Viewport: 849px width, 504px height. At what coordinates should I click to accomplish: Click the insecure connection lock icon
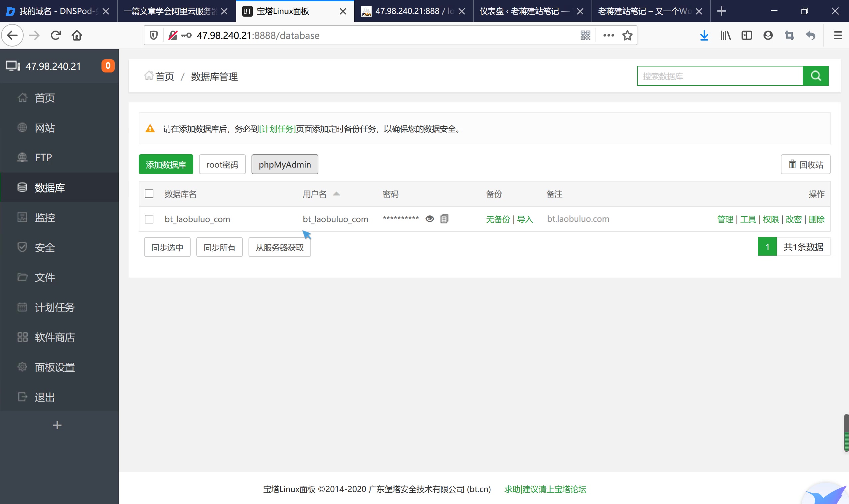(173, 35)
